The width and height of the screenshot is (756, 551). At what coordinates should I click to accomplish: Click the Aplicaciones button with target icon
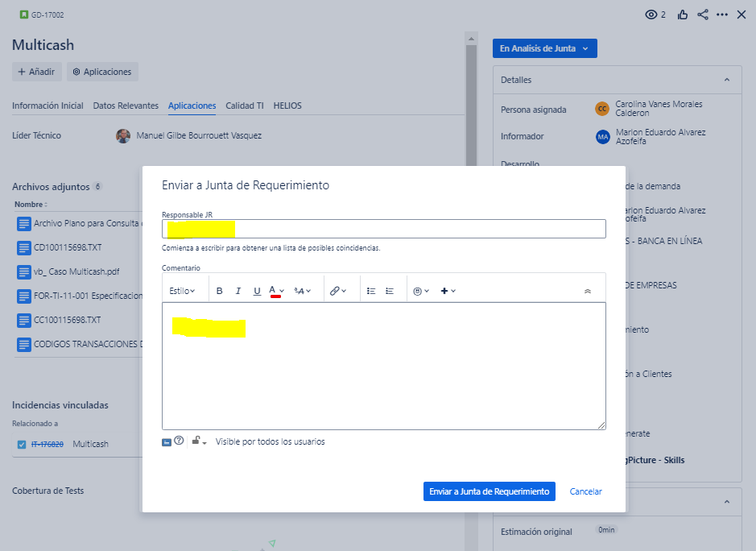click(x=102, y=72)
